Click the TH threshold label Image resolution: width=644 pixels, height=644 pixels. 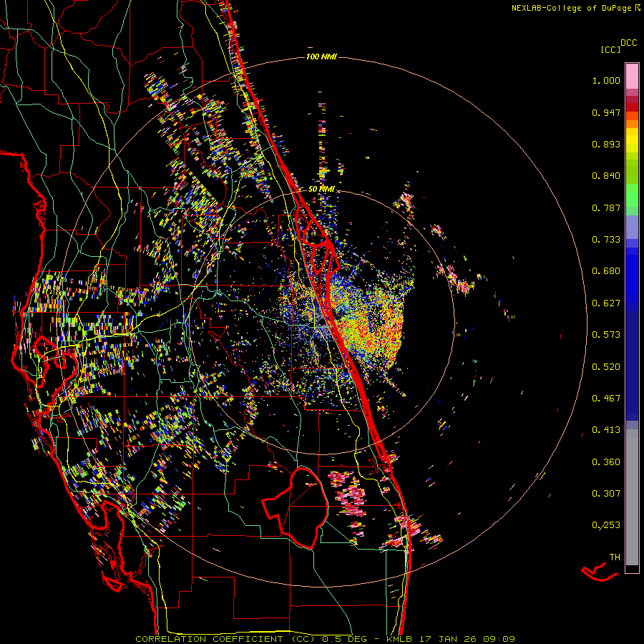click(614, 557)
